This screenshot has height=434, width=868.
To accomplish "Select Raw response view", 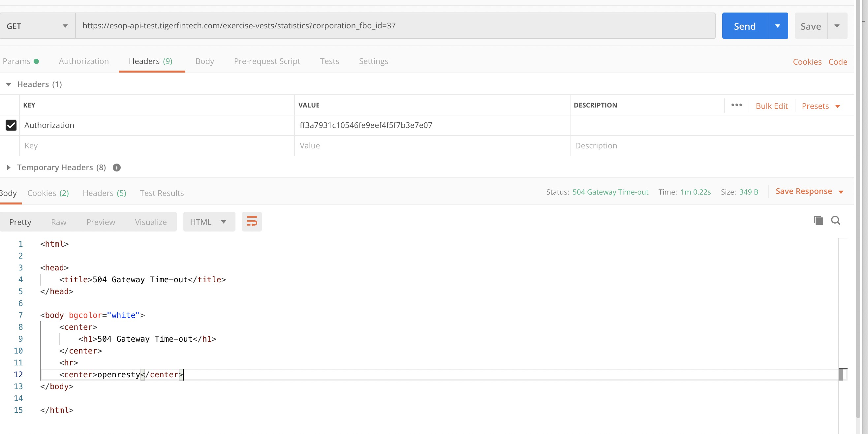I will [x=59, y=222].
